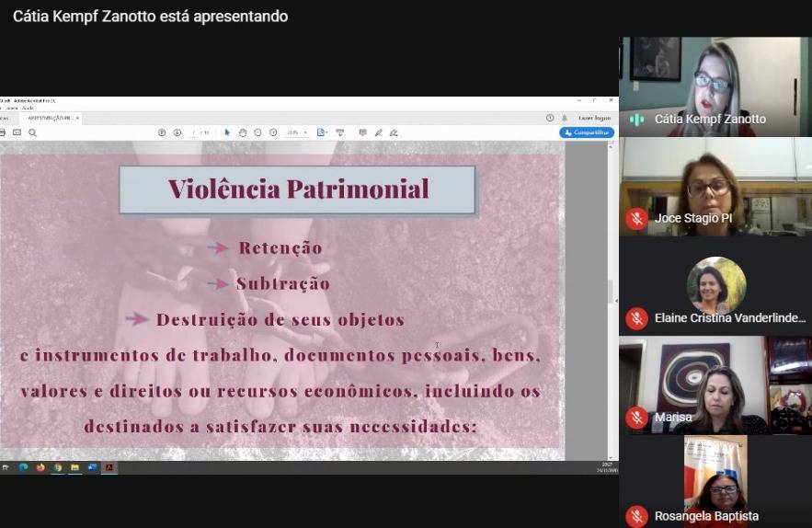This screenshot has width=812, height=528.
Task: Click the add comment note icon
Action: [362, 132]
